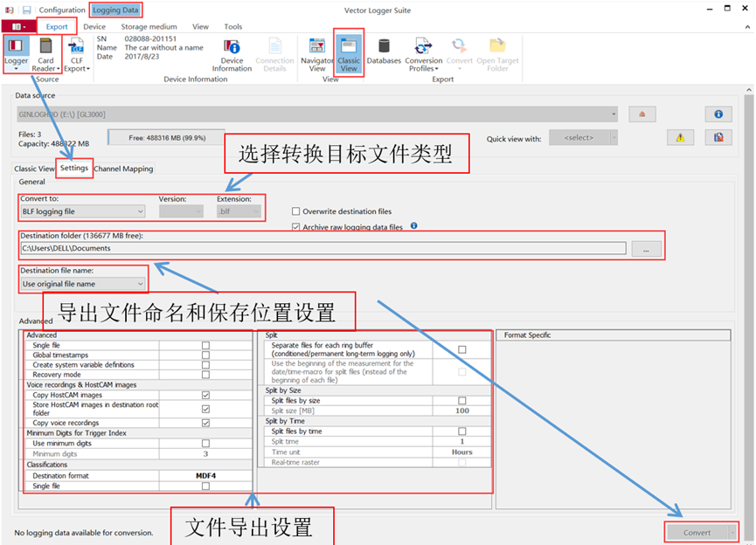This screenshot has width=756, height=545.
Task: Open the Channel Mapping tab
Action: coord(123,169)
